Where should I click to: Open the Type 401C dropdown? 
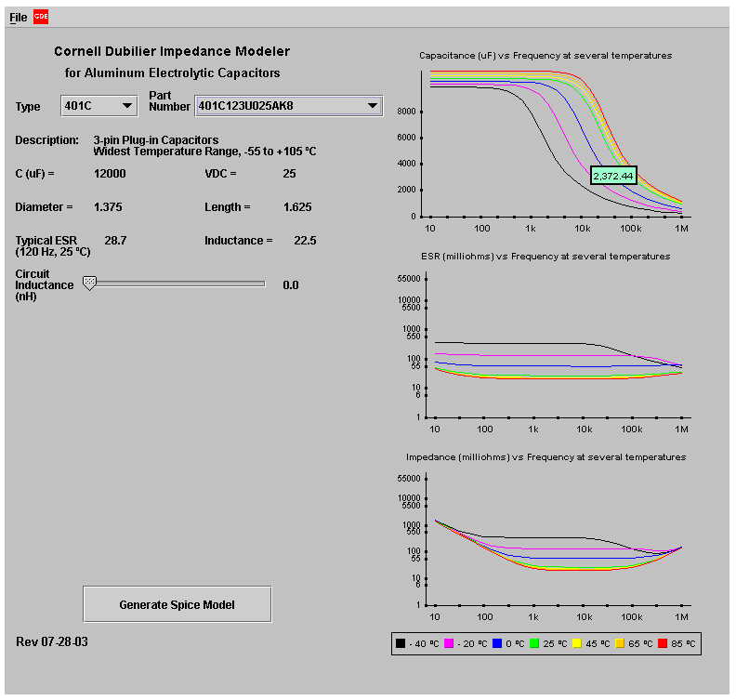tap(99, 106)
